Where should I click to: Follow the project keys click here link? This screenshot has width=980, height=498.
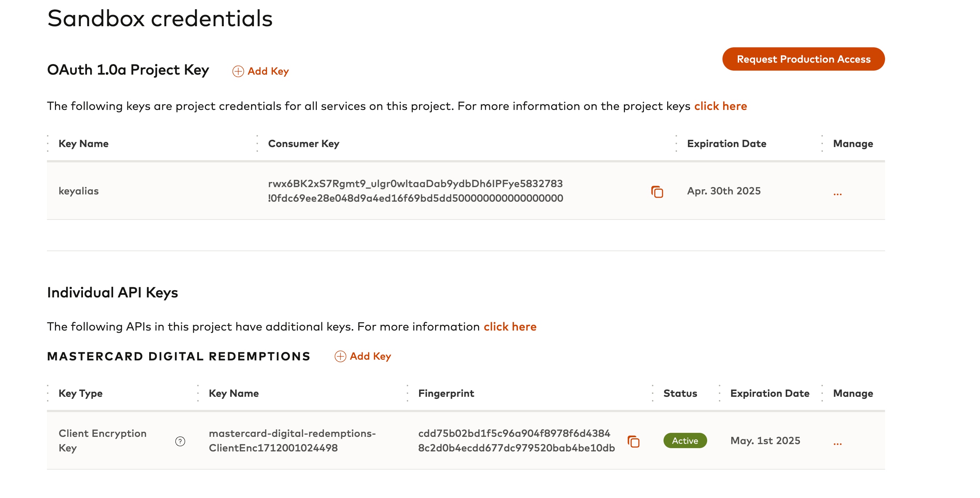point(720,106)
